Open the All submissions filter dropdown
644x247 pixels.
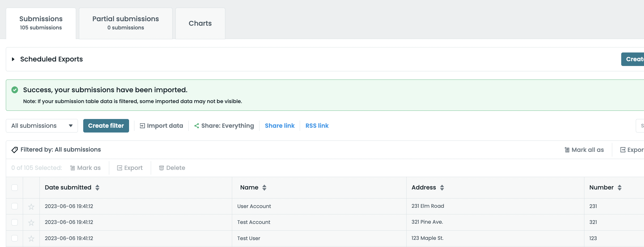pos(42,126)
